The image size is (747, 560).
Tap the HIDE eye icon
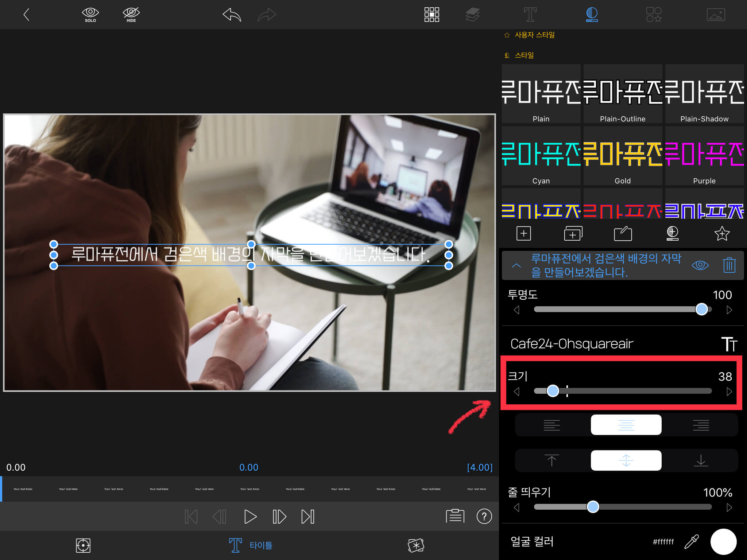click(131, 15)
